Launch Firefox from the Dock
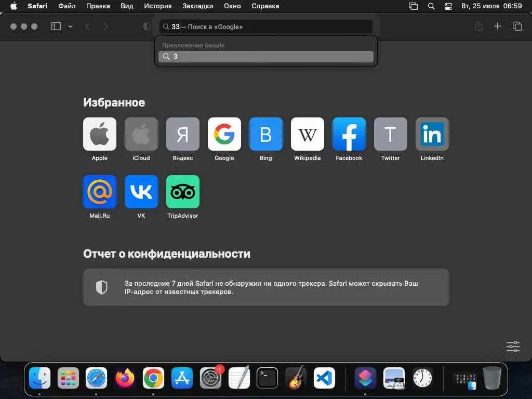 (x=125, y=378)
